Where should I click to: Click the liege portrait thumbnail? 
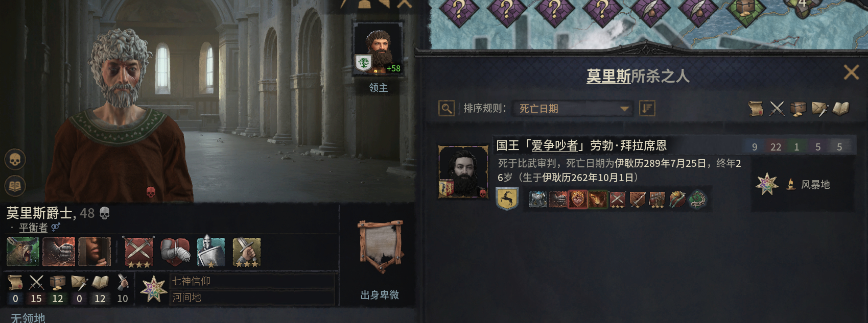point(378,48)
